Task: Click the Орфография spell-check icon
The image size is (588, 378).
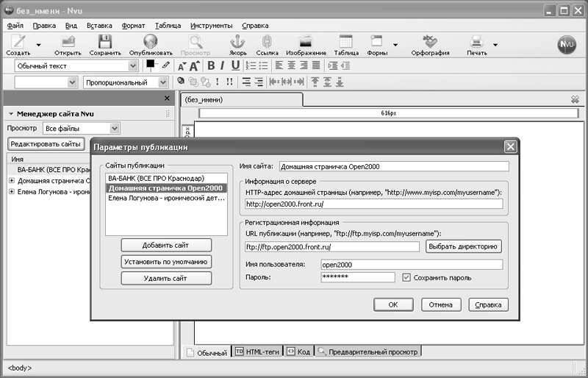Action: pyautogui.click(x=430, y=42)
